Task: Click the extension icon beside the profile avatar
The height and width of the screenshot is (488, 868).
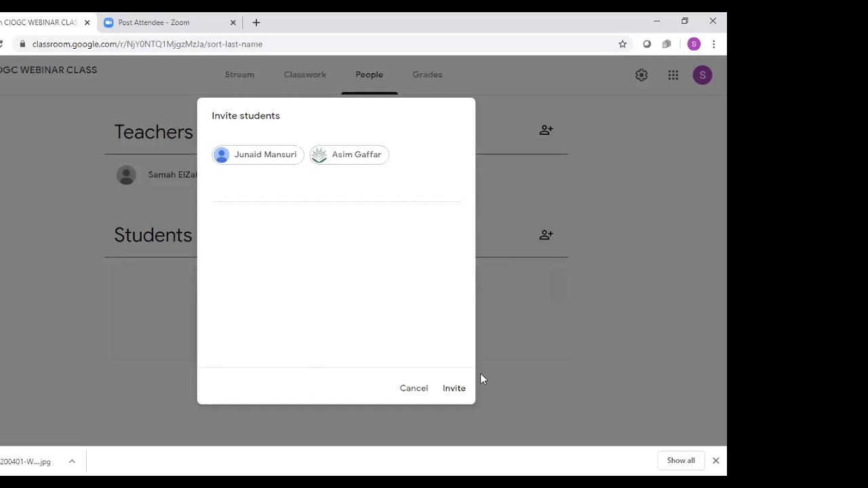Action: 667,44
